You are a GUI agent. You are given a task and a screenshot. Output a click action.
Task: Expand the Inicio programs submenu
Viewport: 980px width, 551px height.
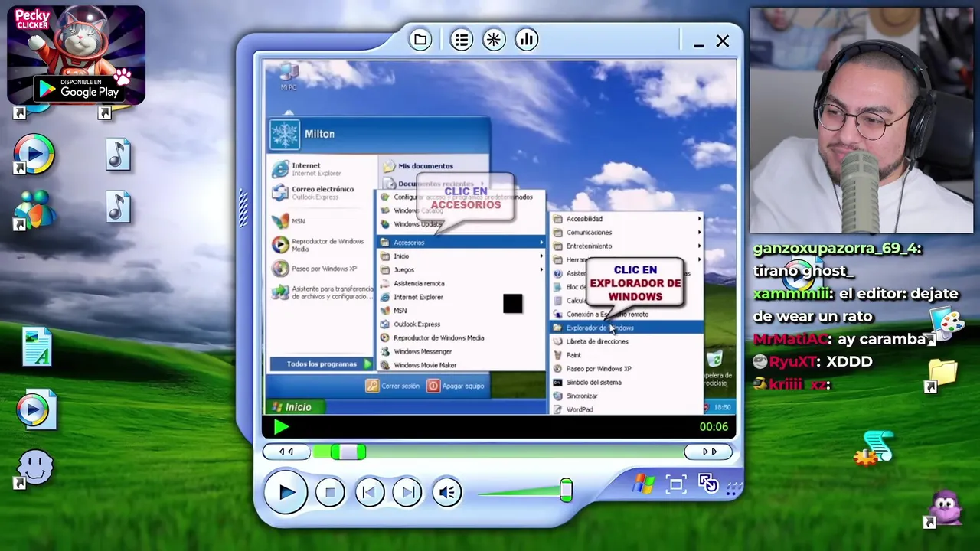pos(462,256)
